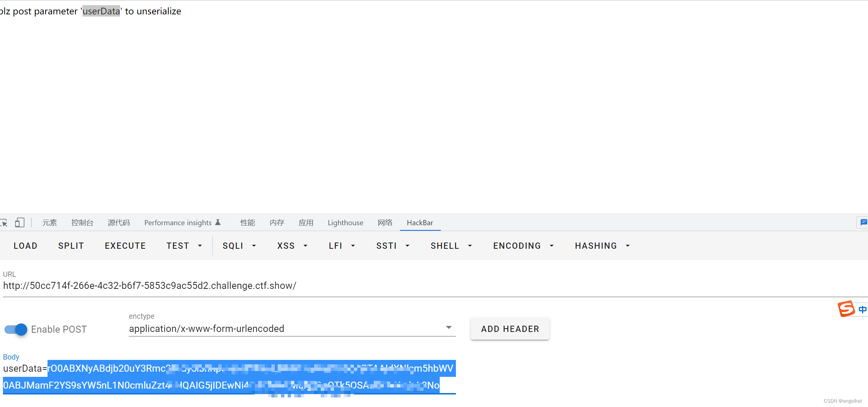Open the DevTools feedback chat icon
Viewport: 868px width, 407px height.
(x=863, y=222)
